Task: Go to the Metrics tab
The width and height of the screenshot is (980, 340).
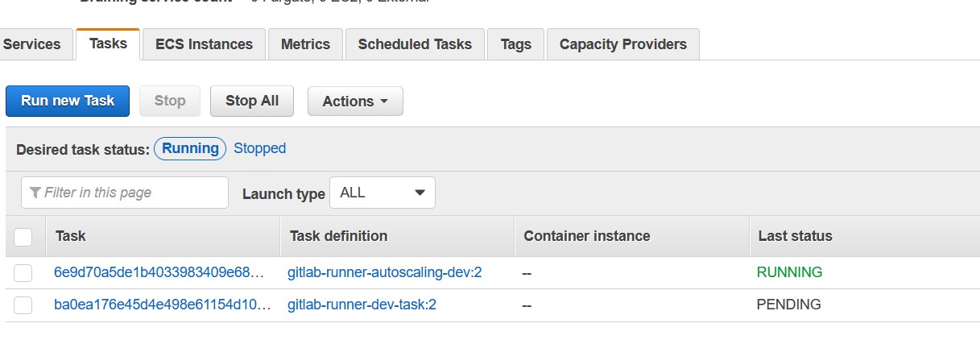Action: (x=305, y=44)
